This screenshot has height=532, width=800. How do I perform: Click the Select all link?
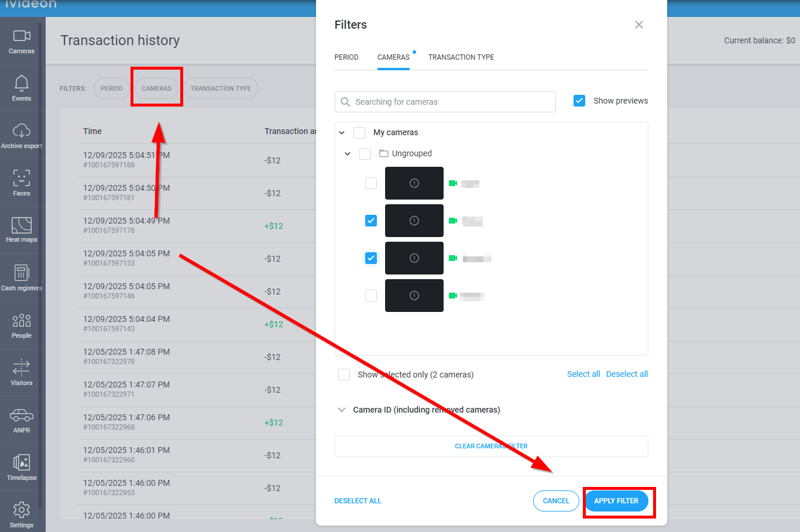(x=583, y=375)
